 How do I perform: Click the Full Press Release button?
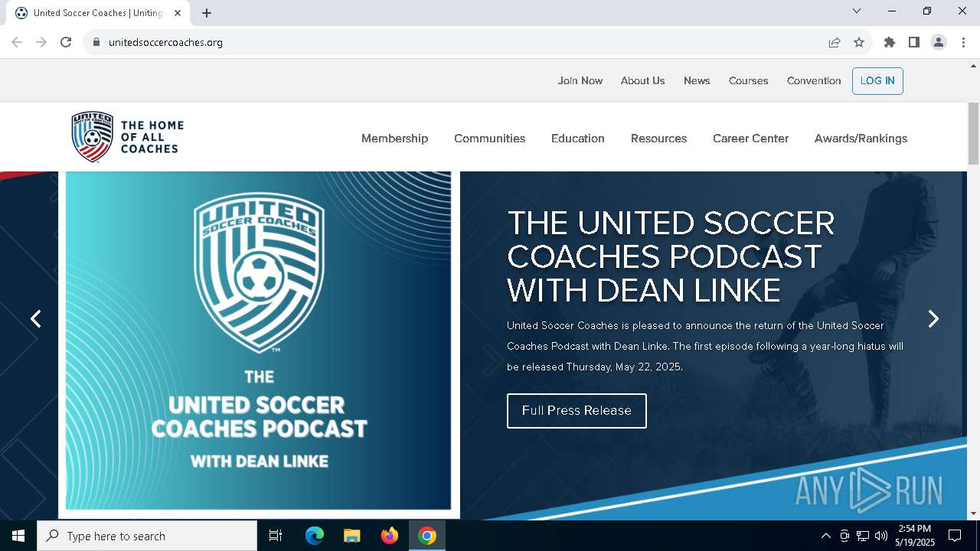click(577, 411)
